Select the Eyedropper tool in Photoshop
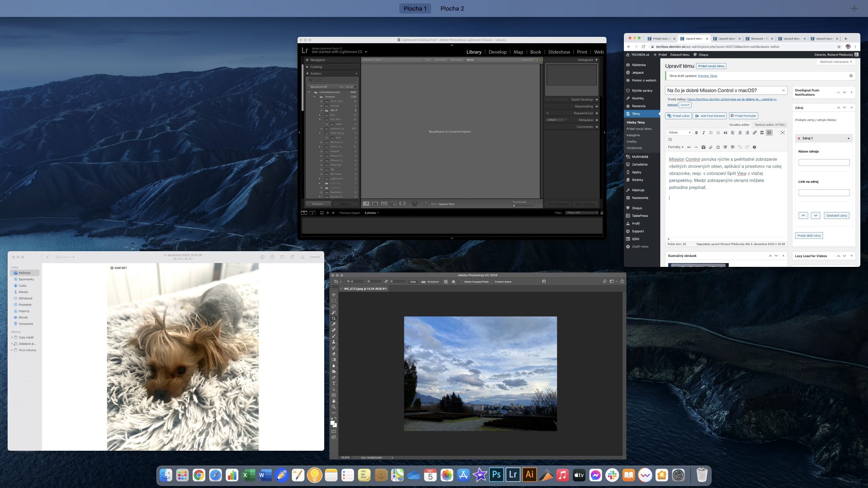868x488 pixels. coord(334,324)
